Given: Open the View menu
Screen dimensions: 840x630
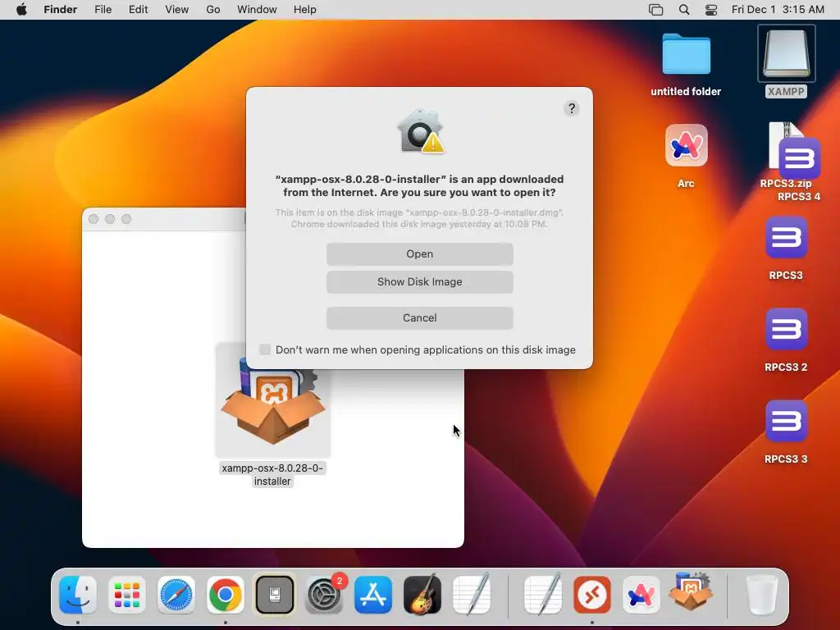Looking at the screenshot, I should (x=177, y=10).
